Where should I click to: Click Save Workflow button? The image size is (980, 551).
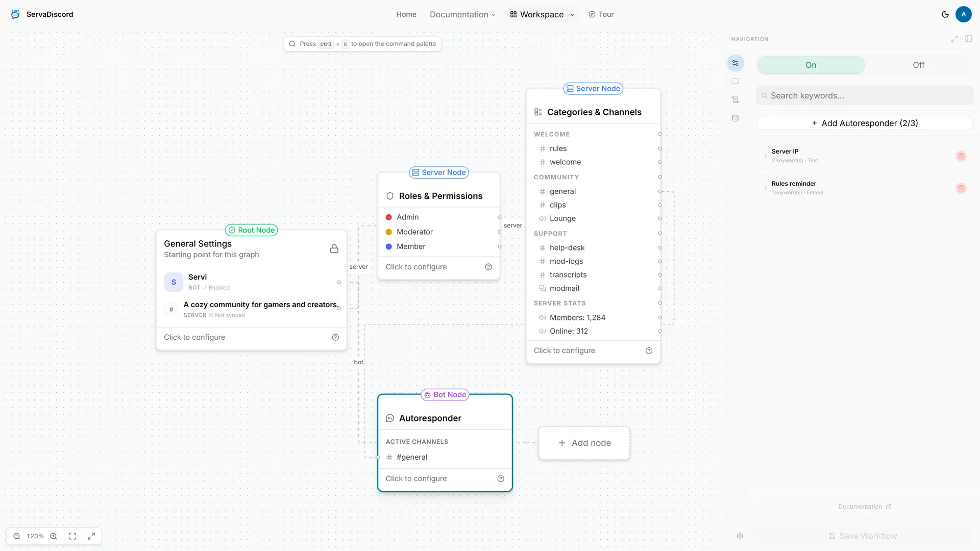click(863, 536)
